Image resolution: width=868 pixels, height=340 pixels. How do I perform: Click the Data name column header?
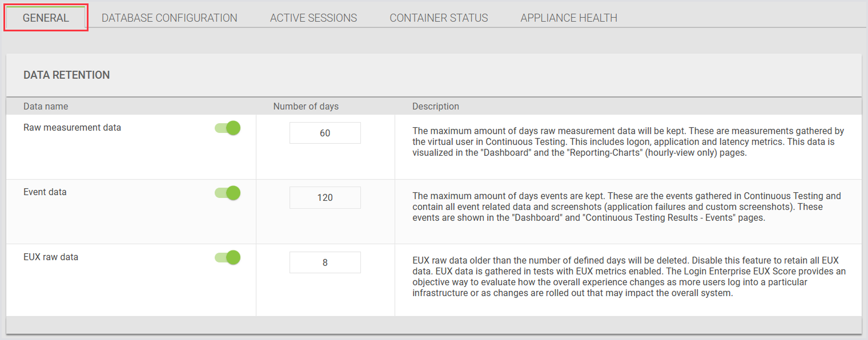tap(46, 106)
